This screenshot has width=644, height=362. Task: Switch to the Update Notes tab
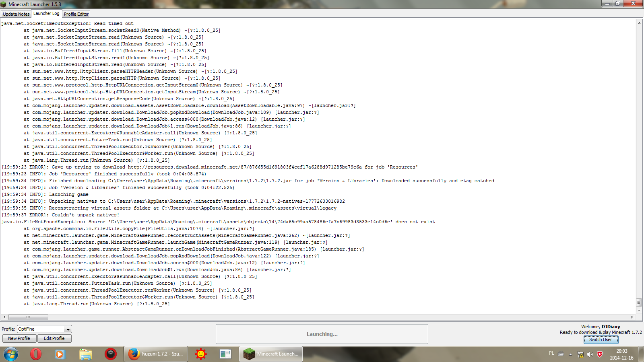click(x=16, y=14)
